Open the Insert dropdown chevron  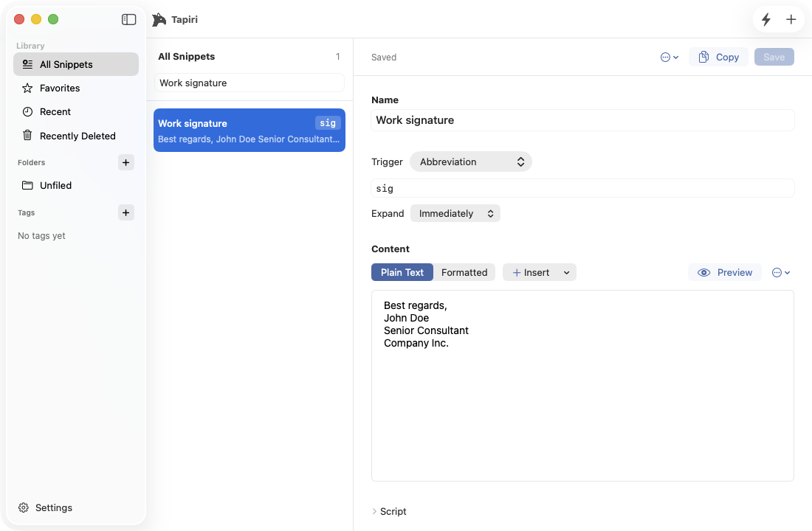point(566,273)
